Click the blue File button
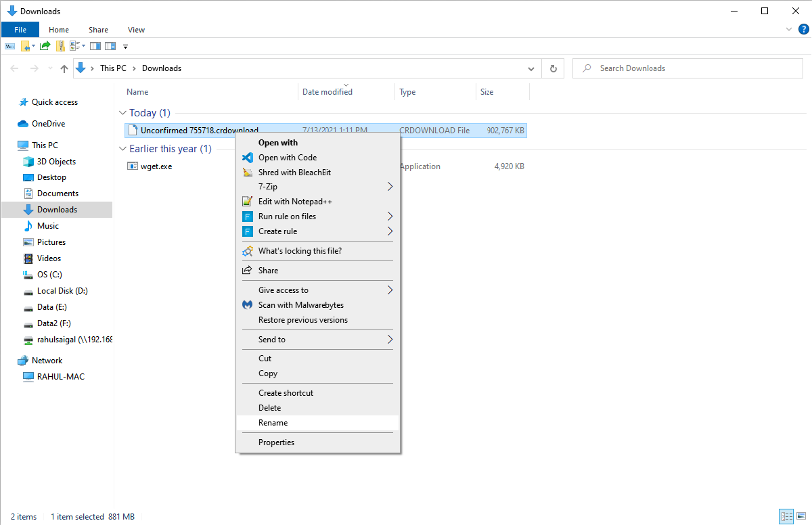 click(x=20, y=30)
